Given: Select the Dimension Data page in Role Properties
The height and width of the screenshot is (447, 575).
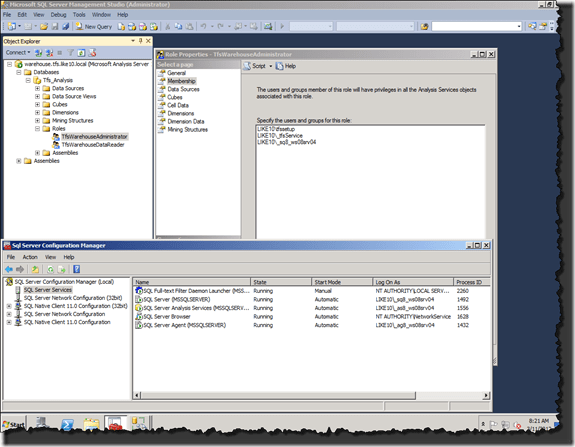Looking at the screenshot, I should point(186,121).
